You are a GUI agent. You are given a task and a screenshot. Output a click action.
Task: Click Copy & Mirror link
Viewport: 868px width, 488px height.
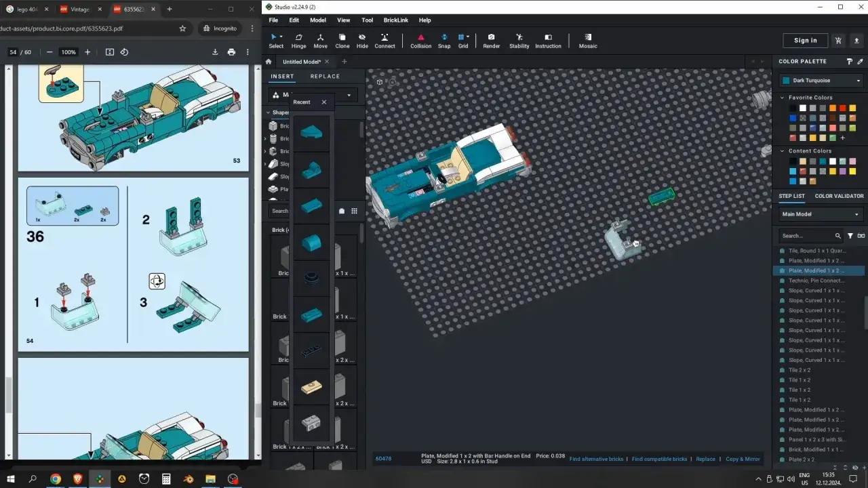pos(743,459)
